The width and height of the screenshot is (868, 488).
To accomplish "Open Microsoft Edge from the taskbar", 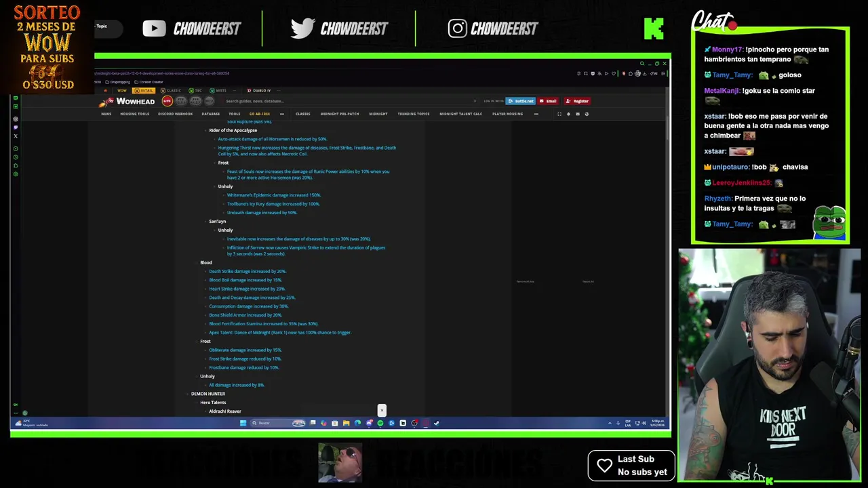I will [x=357, y=423].
